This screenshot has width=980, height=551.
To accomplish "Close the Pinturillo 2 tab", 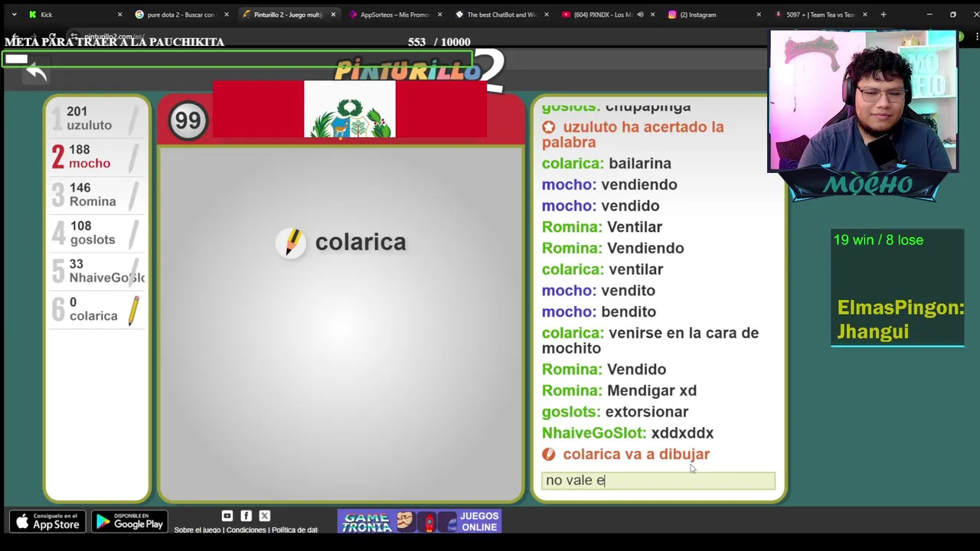I will tap(333, 15).
